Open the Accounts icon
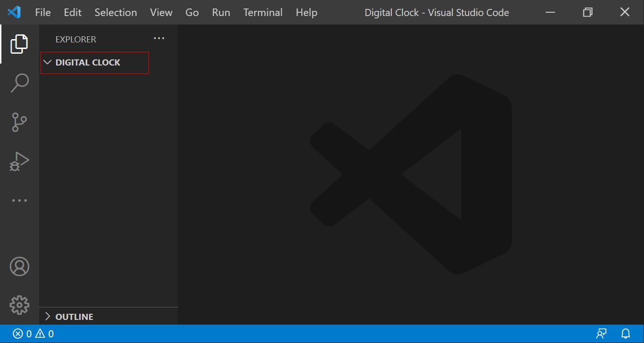Screen dimensions: 644x343 19,266
